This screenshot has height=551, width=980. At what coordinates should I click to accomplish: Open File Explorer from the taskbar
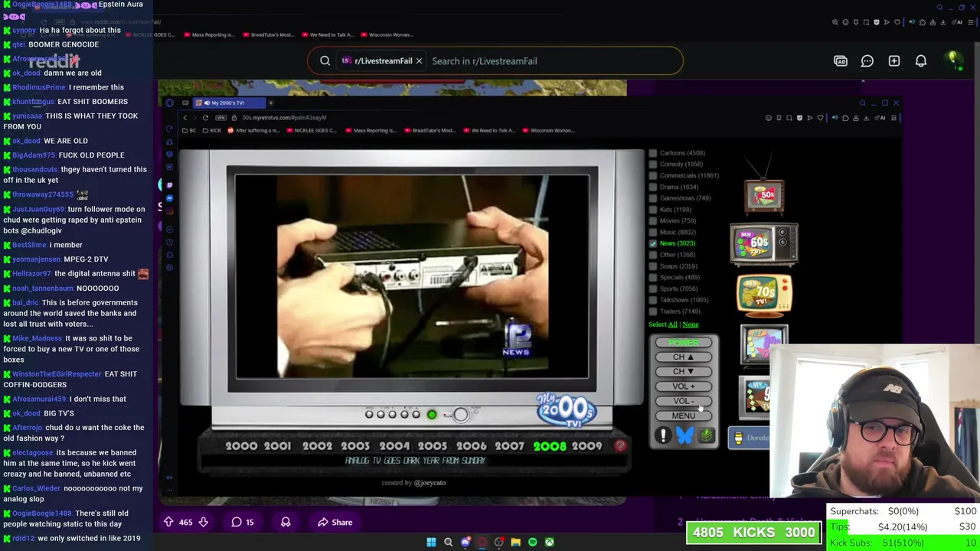click(515, 542)
